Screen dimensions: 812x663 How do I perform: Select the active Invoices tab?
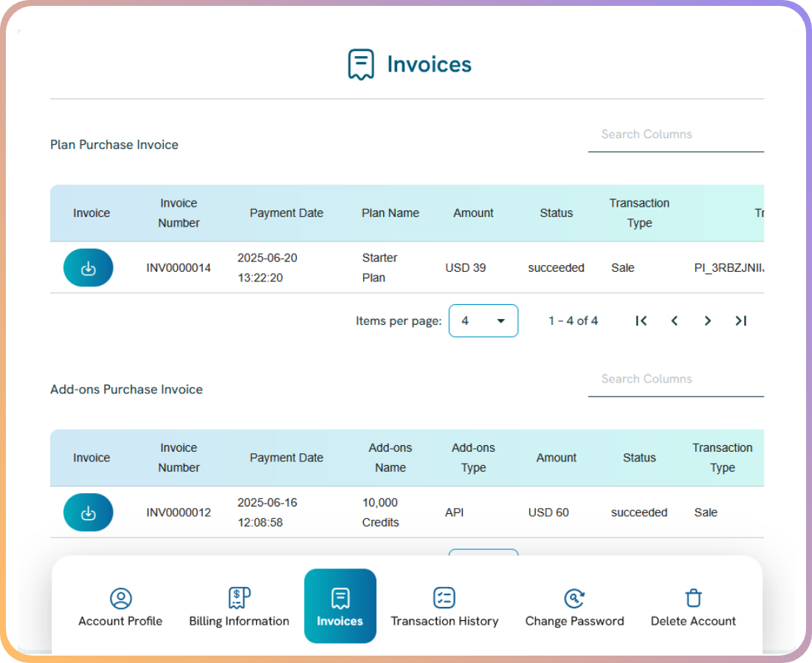340,606
